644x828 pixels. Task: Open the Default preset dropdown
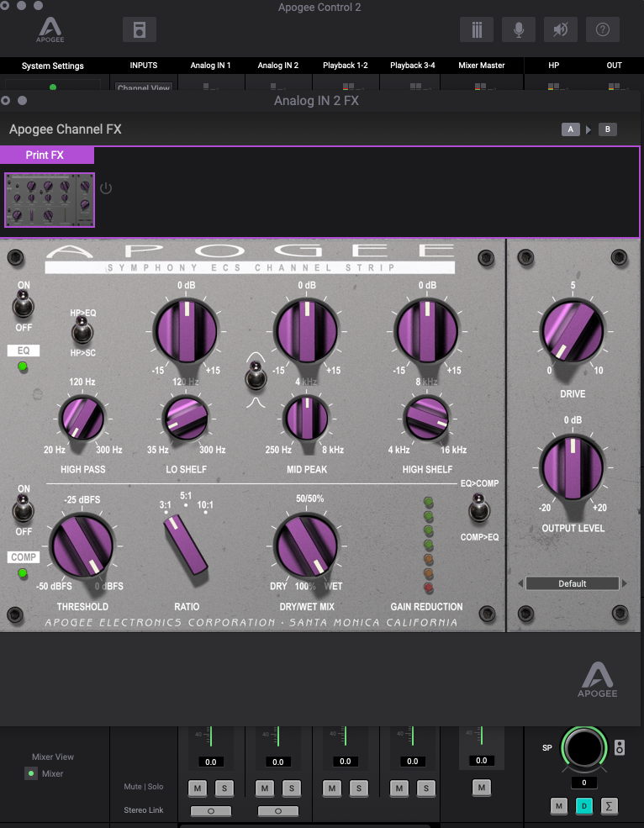pos(573,583)
